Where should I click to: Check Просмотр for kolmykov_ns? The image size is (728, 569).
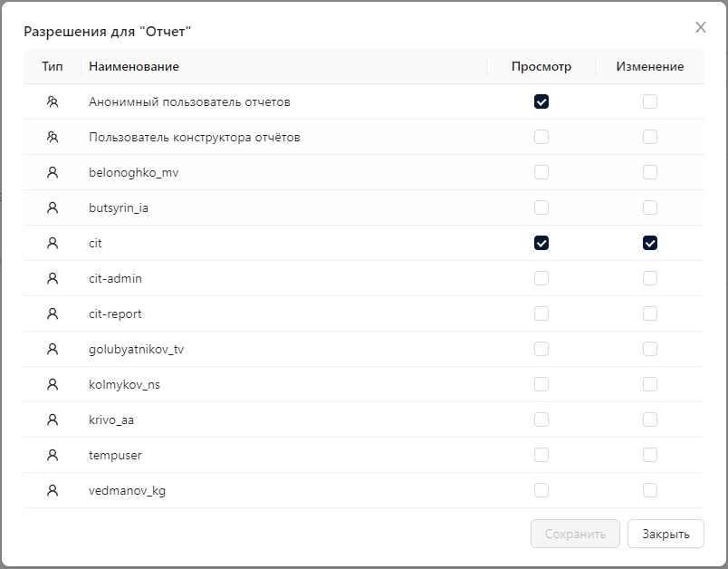tap(541, 384)
